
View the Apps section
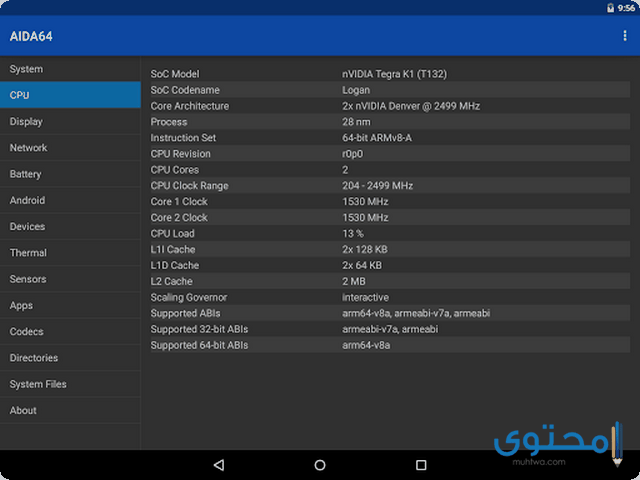70,305
